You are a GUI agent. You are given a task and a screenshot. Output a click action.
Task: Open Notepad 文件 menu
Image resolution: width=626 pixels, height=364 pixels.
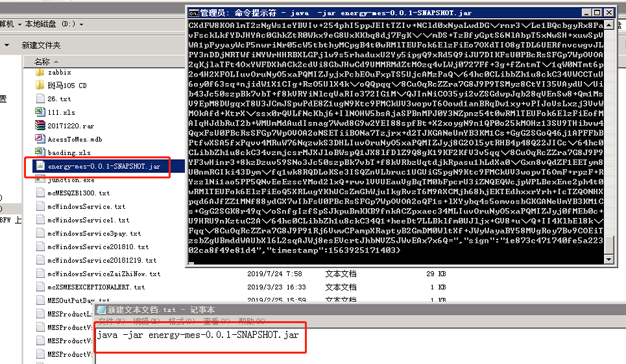tap(112, 321)
